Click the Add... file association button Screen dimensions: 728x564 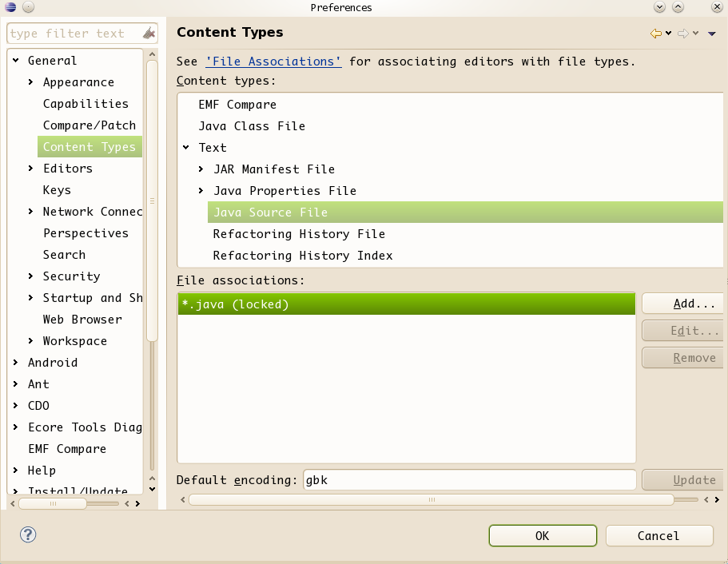pos(684,304)
